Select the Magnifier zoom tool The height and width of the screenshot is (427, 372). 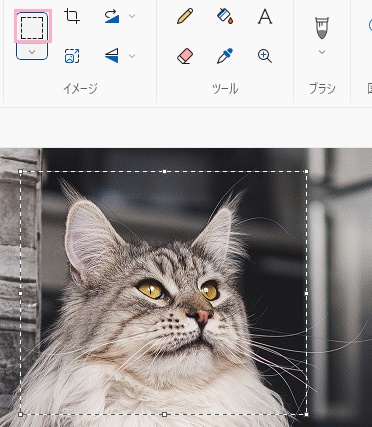[x=265, y=56]
